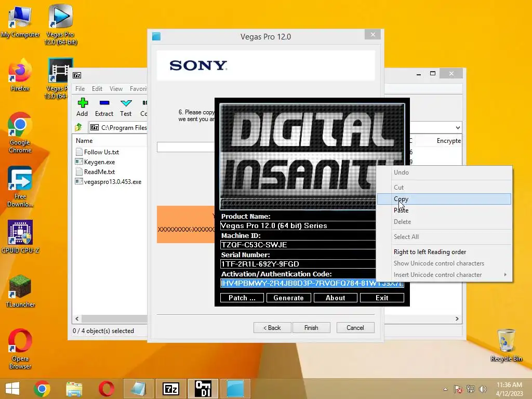The width and height of the screenshot is (532, 399).
Task: Click Cancel in Vegas Pro wizard
Action: [355, 328]
